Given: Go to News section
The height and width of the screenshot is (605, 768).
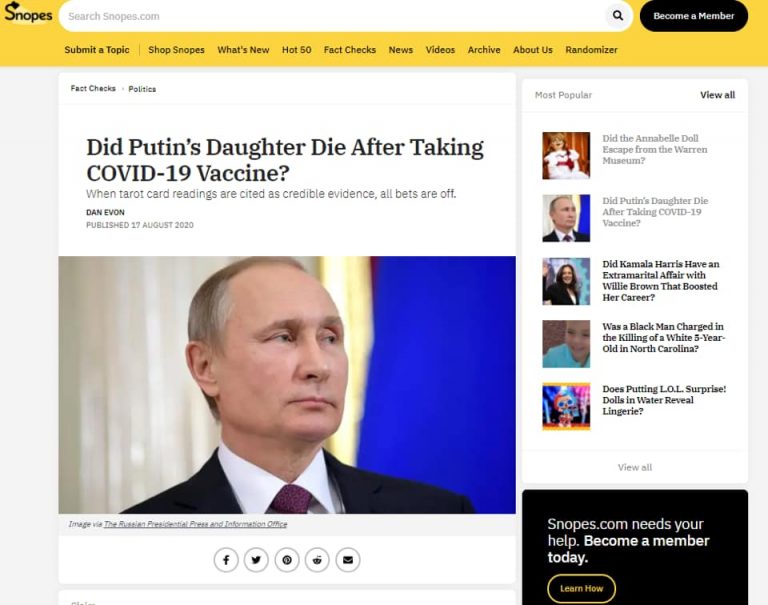Looking at the screenshot, I should click(x=401, y=50).
